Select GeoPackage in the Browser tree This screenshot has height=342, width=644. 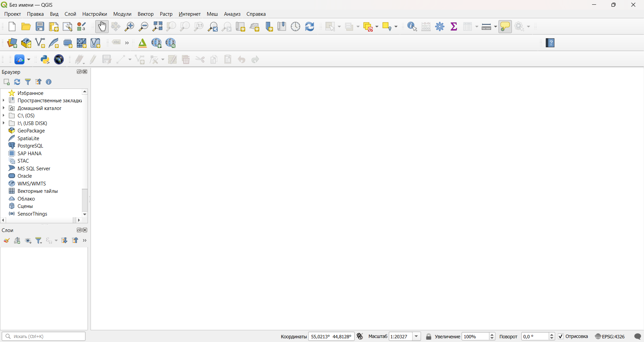tap(31, 131)
